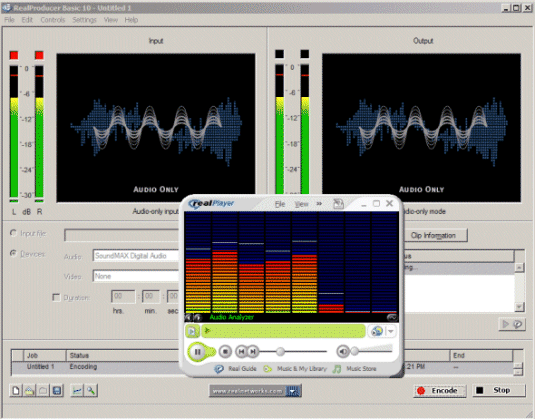Skip to previous clip in RealPlayer
The height and width of the screenshot is (419, 535).
[242, 351]
